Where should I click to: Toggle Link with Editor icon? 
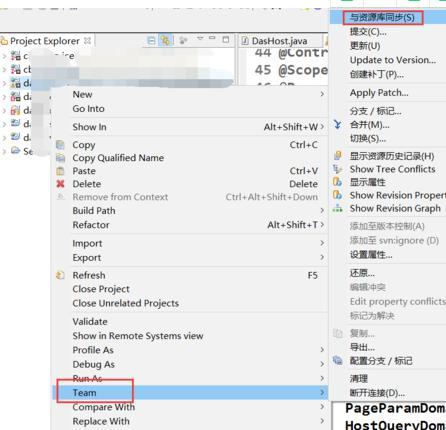pos(165,40)
